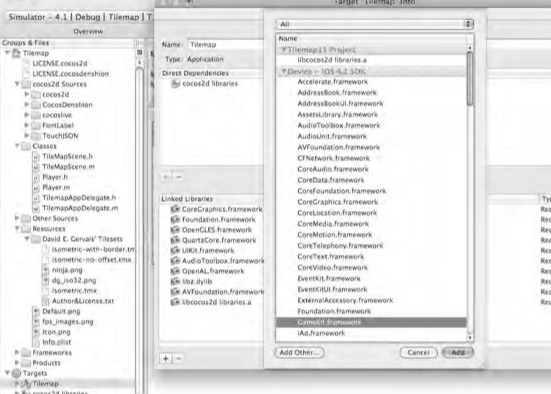Select isometric-no-offset.tmx in tree
551x394 pixels.
(91, 260)
